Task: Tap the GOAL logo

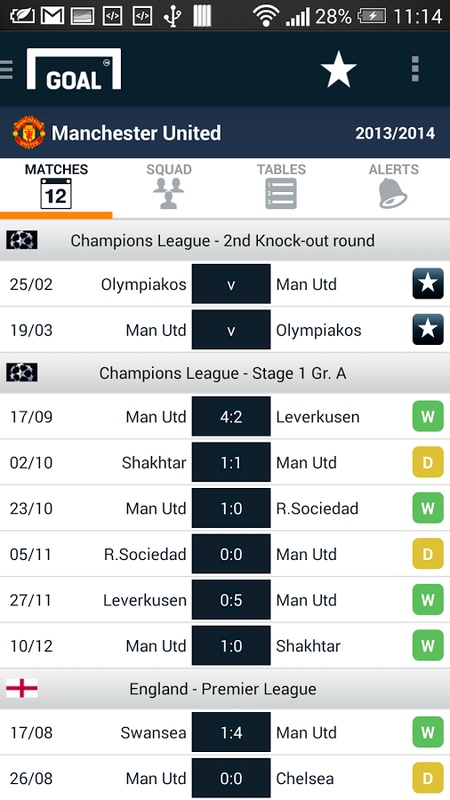Action: point(74,69)
